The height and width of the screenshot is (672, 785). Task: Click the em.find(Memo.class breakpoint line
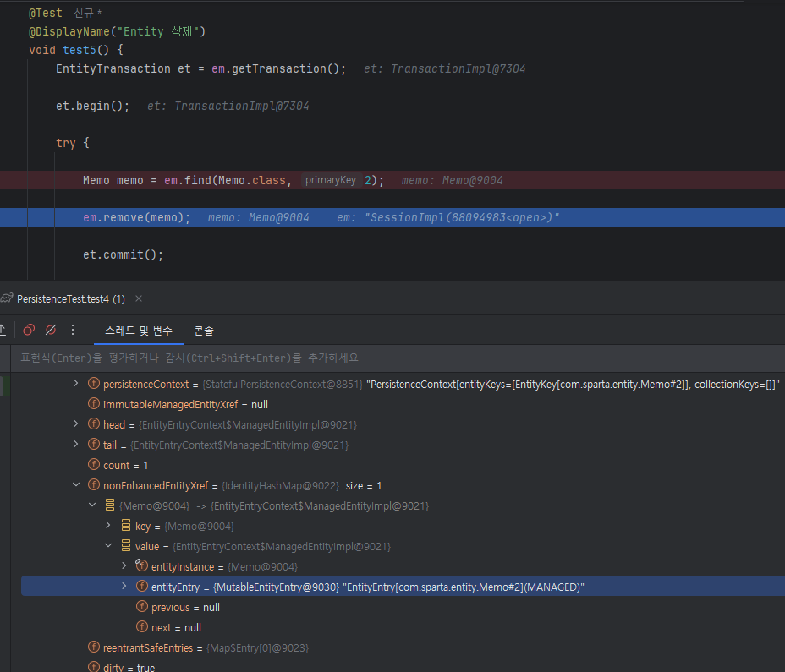[392, 180]
